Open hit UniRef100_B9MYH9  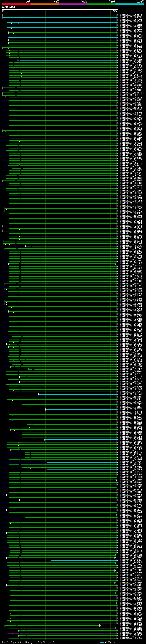[131, 397]
